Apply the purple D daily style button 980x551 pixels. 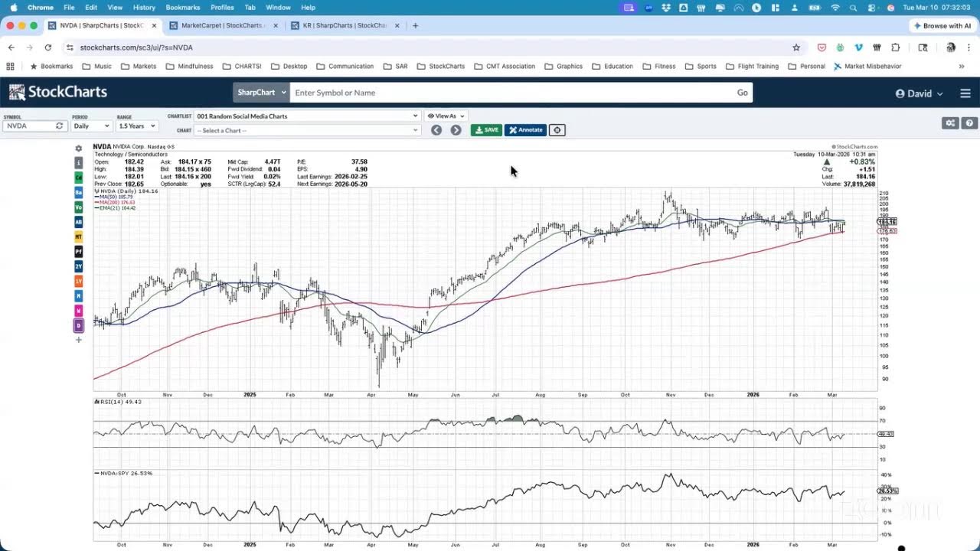[x=78, y=325]
